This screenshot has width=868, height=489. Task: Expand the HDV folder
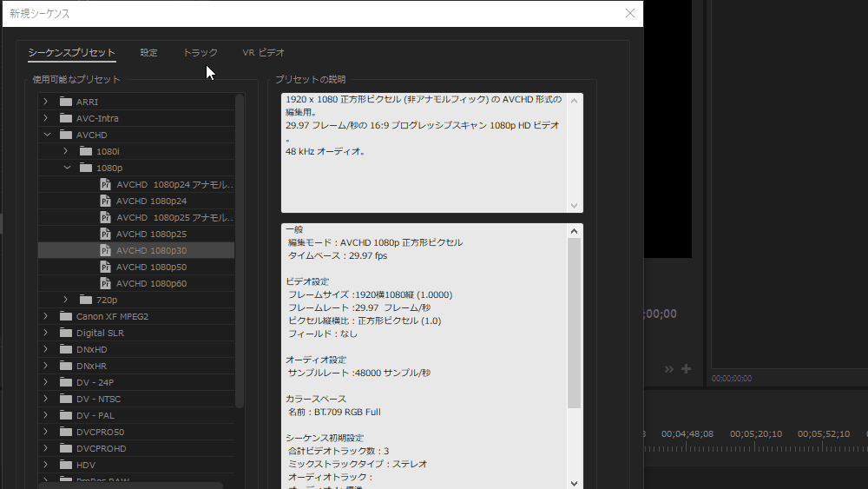[x=46, y=465]
